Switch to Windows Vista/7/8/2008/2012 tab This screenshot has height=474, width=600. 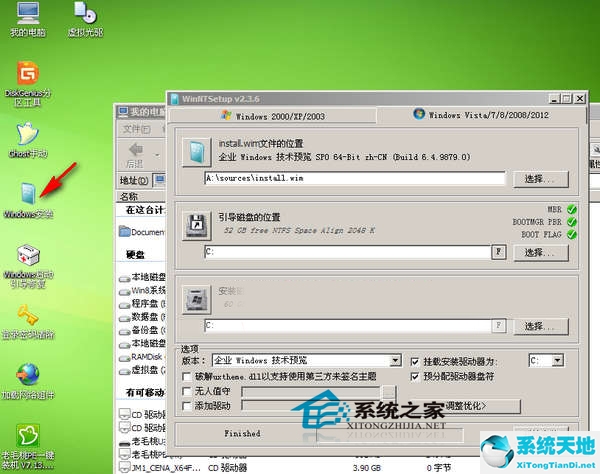point(481,115)
